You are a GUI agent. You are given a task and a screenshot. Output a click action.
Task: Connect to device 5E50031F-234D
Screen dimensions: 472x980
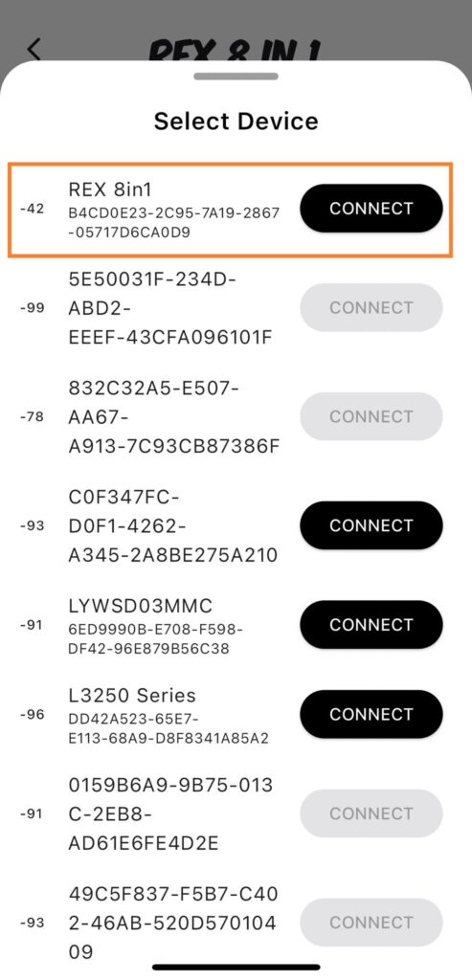(x=371, y=307)
